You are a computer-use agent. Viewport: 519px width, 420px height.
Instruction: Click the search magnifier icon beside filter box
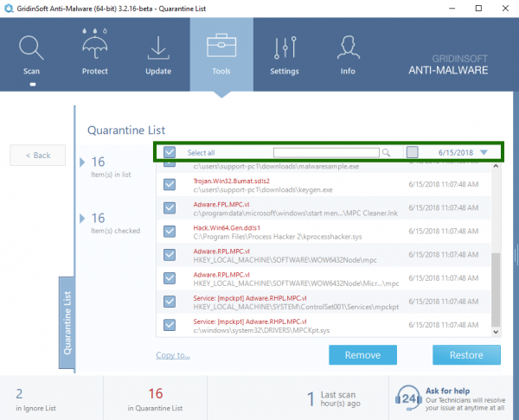pos(386,153)
